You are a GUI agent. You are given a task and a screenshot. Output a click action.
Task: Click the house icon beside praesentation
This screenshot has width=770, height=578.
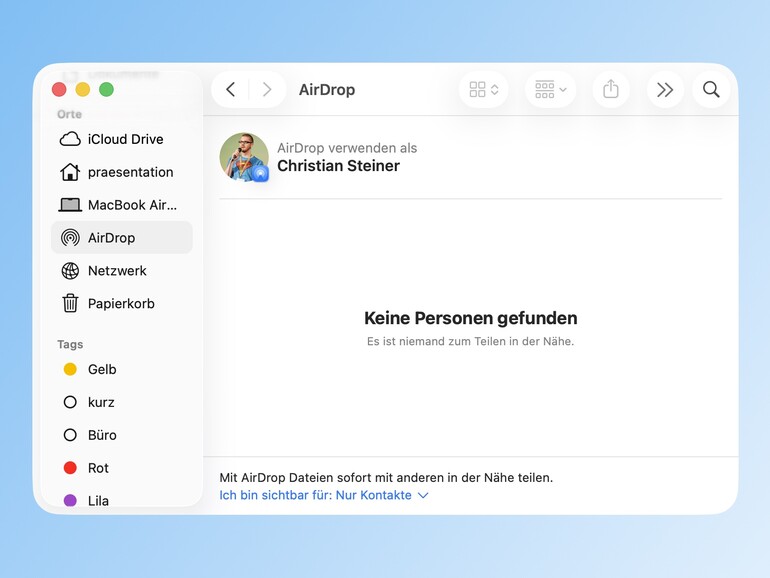(70, 172)
